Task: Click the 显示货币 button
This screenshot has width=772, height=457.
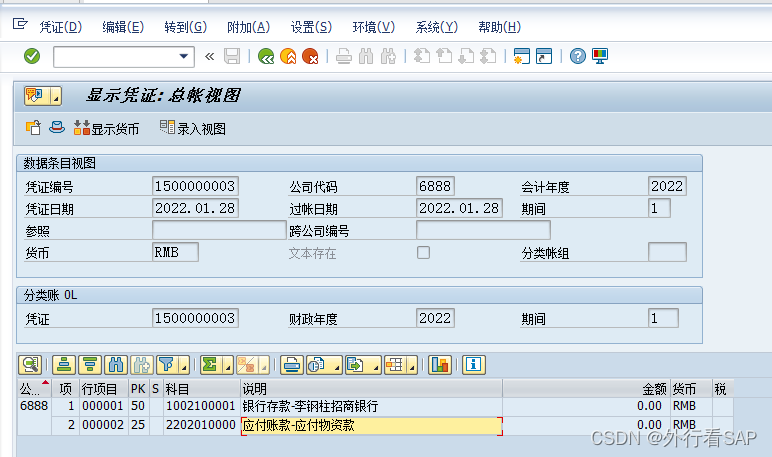Action: click(x=106, y=129)
